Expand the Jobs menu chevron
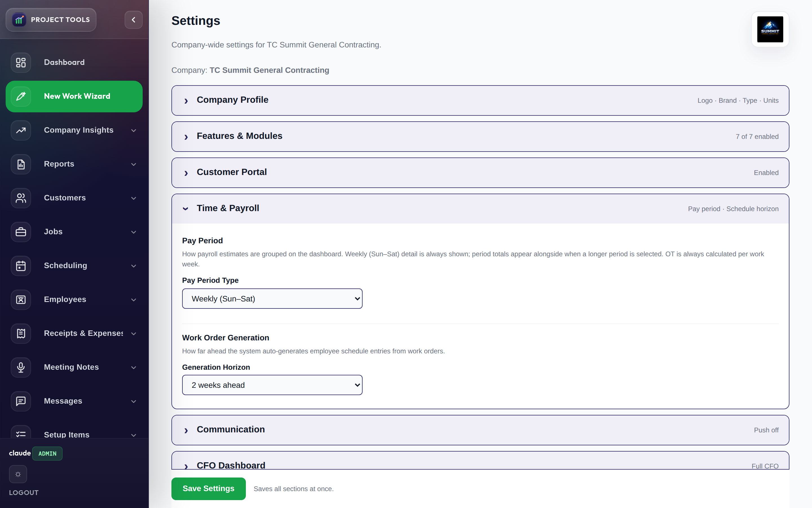 pos(134,232)
